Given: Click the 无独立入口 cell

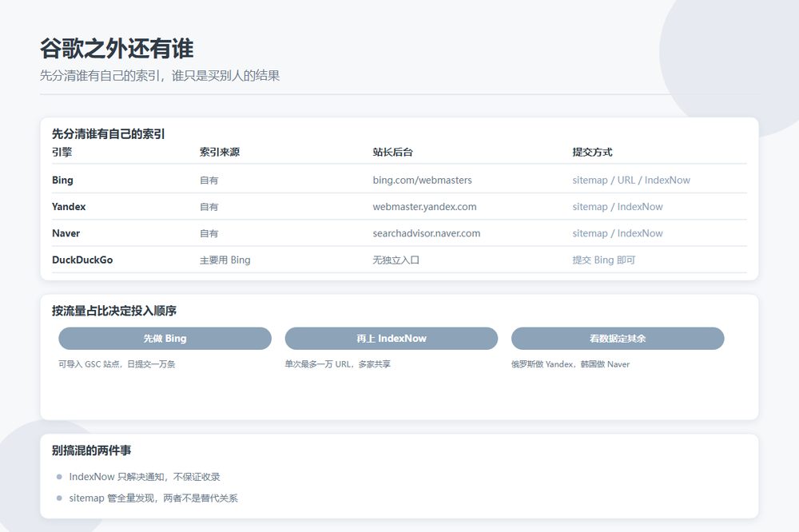Looking at the screenshot, I should (396, 260).
